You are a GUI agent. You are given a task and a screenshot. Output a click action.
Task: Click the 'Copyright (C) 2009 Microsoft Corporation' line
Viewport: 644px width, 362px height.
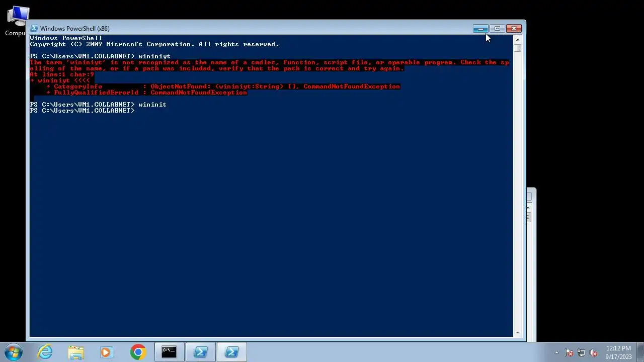tap(154, 44)
